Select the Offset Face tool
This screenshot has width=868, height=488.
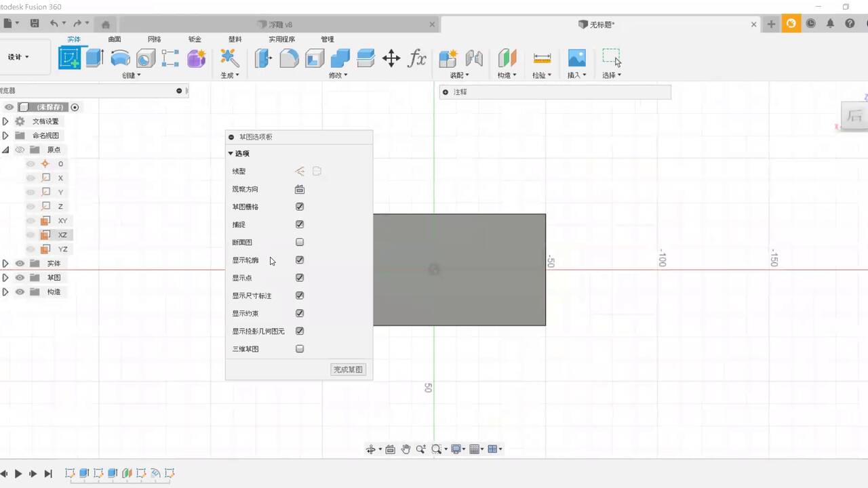click(x=366, y=58)
